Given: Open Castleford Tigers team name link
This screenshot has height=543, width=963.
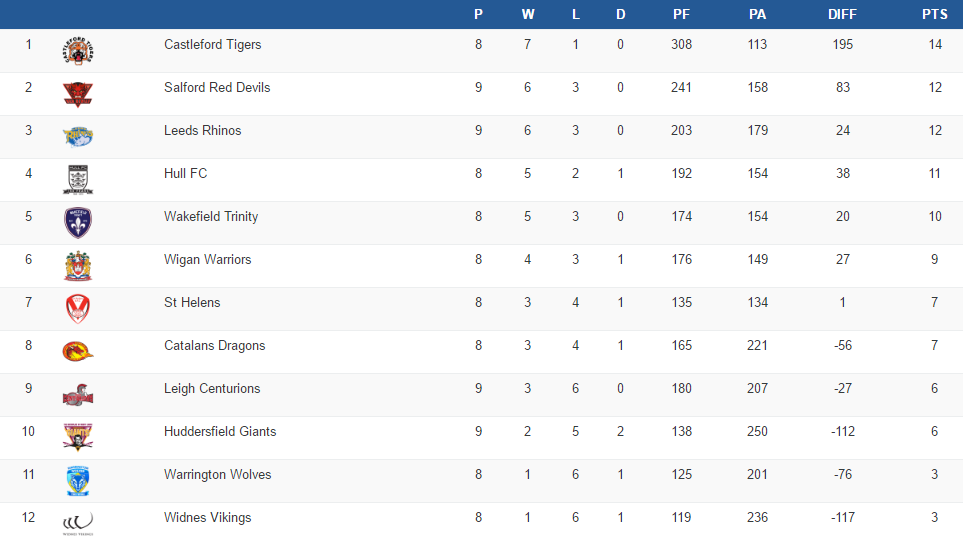Looking at the screenshot, I should (213, 45).
